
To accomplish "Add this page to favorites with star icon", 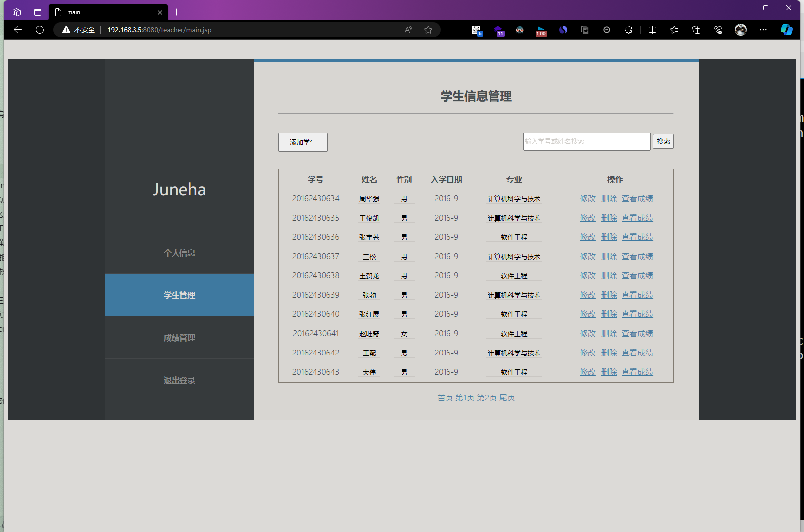I will point(428,30).
